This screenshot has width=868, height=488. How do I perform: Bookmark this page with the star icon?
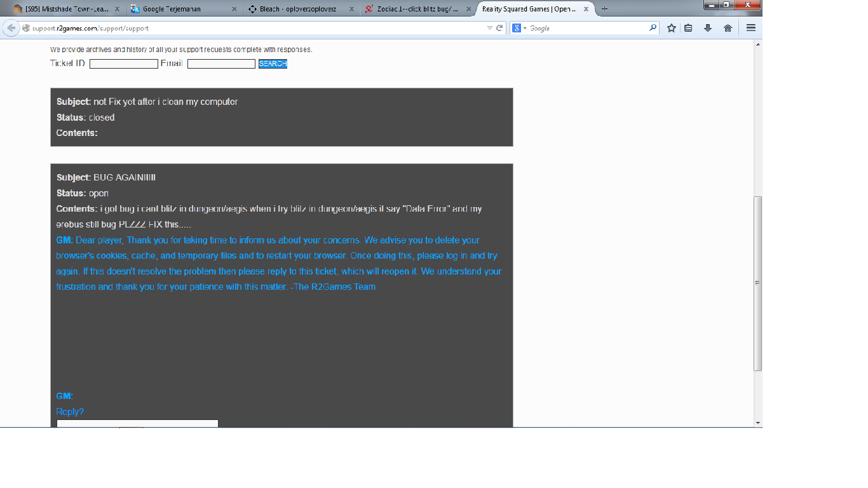coord(671,28)
